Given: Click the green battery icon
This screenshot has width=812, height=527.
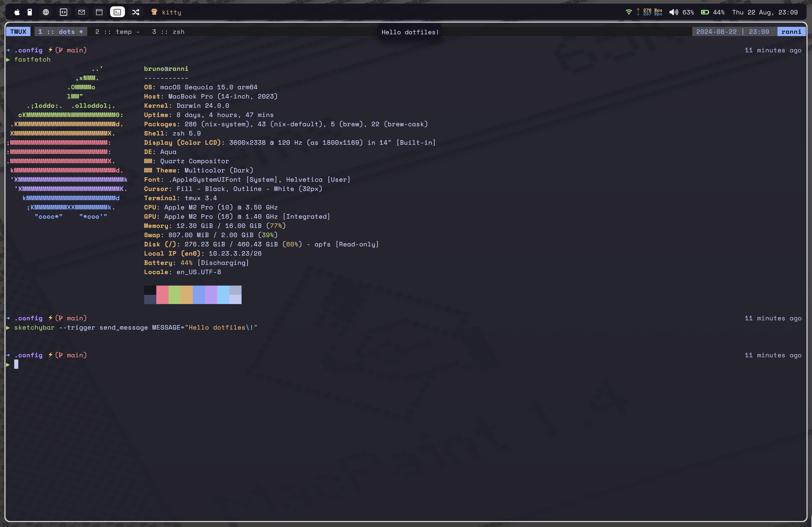Looking at the screenshot, I should pyautogui.click(x=705, y=12).
